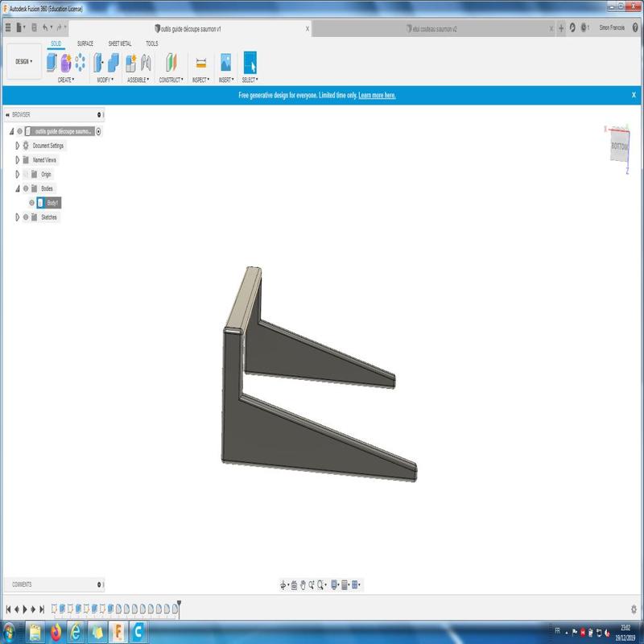Viewport: 644px width, 644px height.
Task: Select the SOLID tab
Action: [x=56, y=43]
